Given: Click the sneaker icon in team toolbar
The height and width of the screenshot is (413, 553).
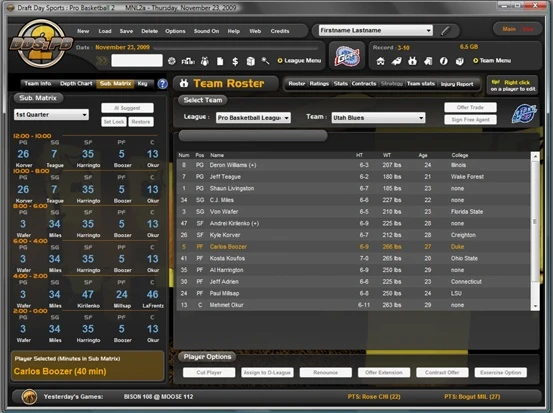Looking at the screenshot, I should [396, 61].
